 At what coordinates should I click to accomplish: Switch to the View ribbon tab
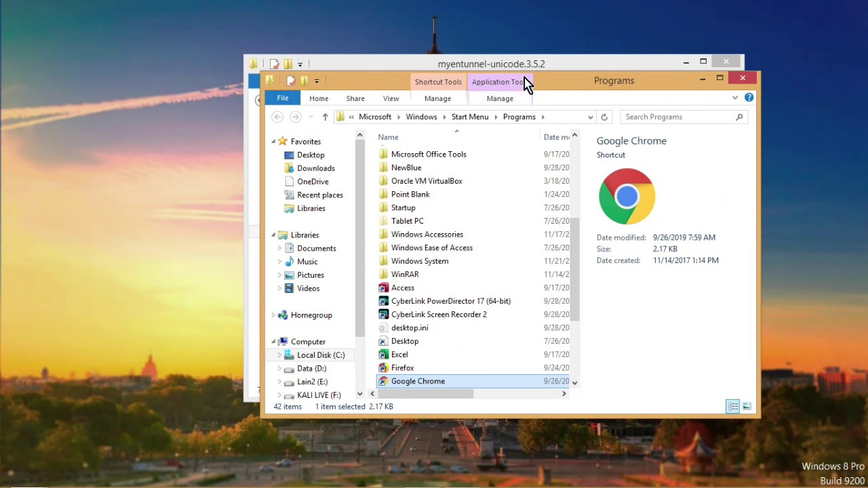pyautogui.click(x=391, y=98)
